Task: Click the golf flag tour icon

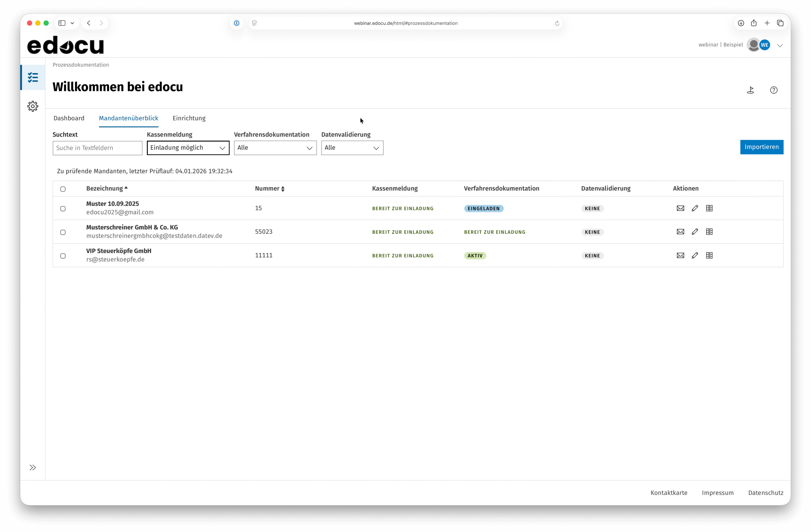Action: (750, 90)
